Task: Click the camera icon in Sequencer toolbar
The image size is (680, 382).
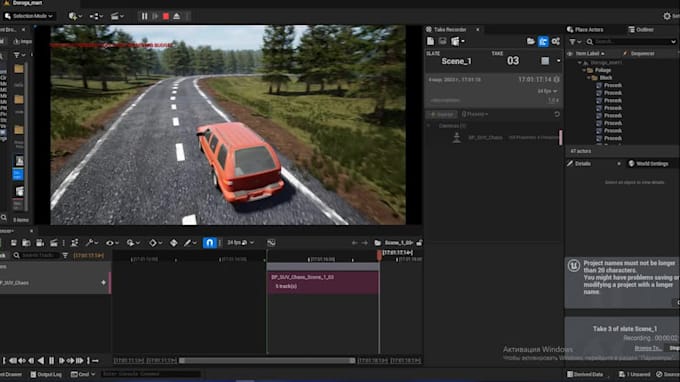Action: pos(40,243)
